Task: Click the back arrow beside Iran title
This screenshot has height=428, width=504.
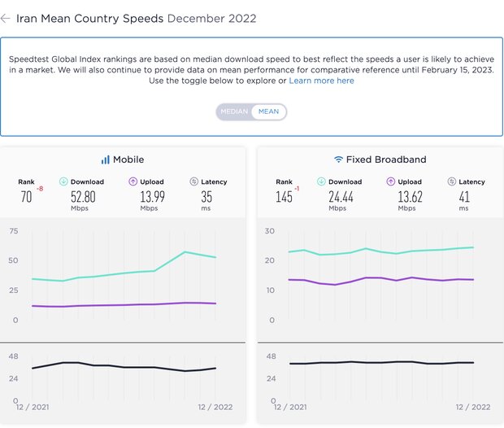Action: click(7, 18)
